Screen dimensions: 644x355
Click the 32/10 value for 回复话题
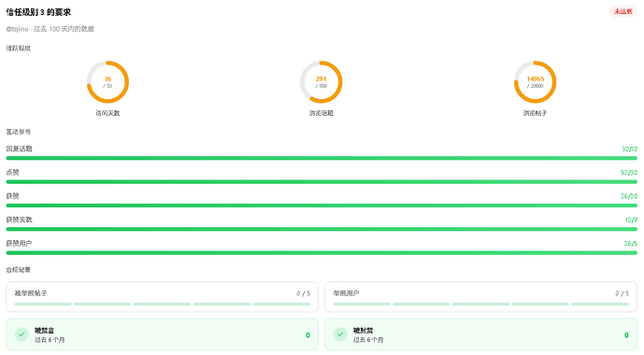point(629,149)
